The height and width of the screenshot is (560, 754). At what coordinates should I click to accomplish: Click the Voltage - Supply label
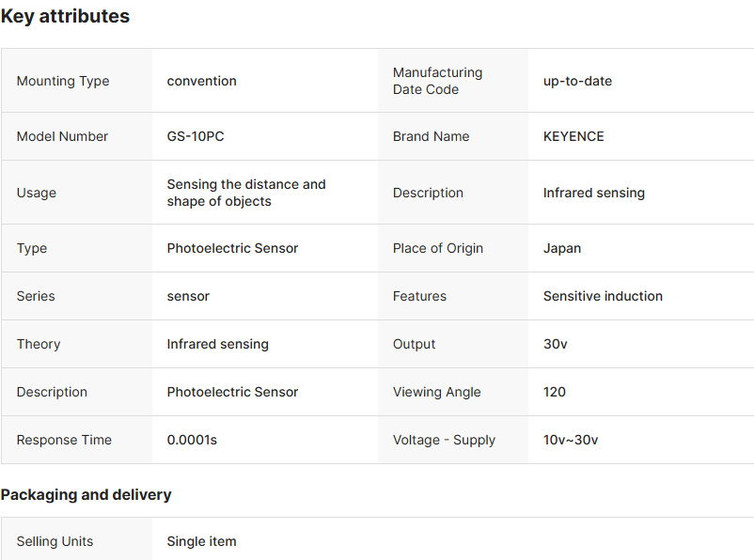(444, 440)
